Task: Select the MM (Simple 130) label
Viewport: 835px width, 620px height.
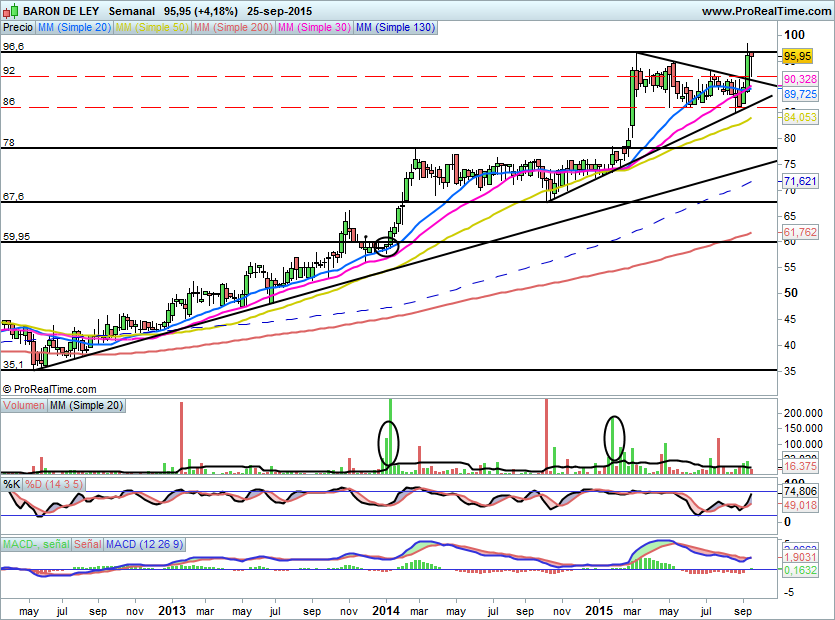Action: click(396, 27)
